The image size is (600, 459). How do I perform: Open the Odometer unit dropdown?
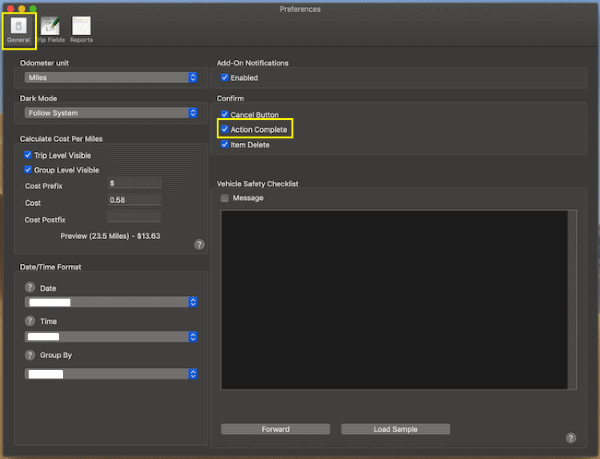(x=110, y=77)
